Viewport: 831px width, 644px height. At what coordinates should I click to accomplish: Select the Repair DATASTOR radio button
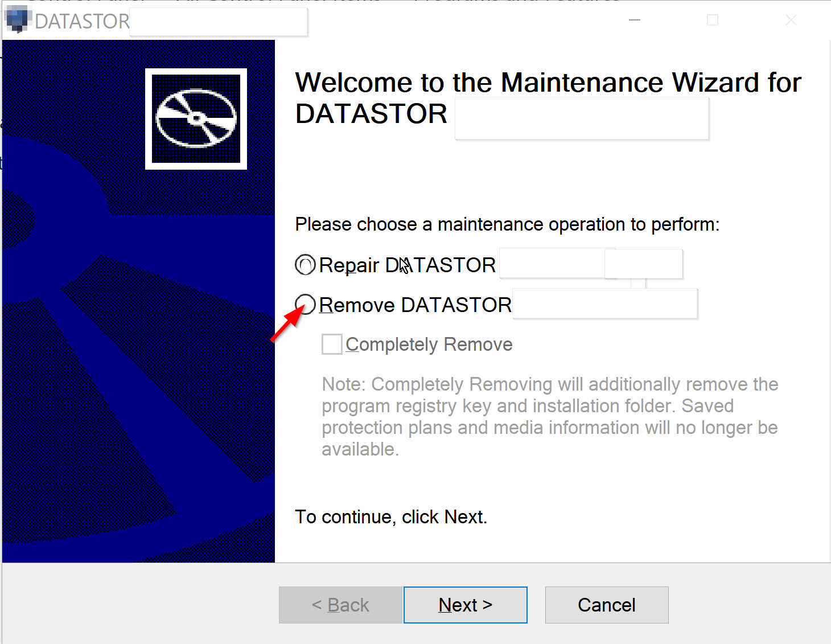coord(305,265)
